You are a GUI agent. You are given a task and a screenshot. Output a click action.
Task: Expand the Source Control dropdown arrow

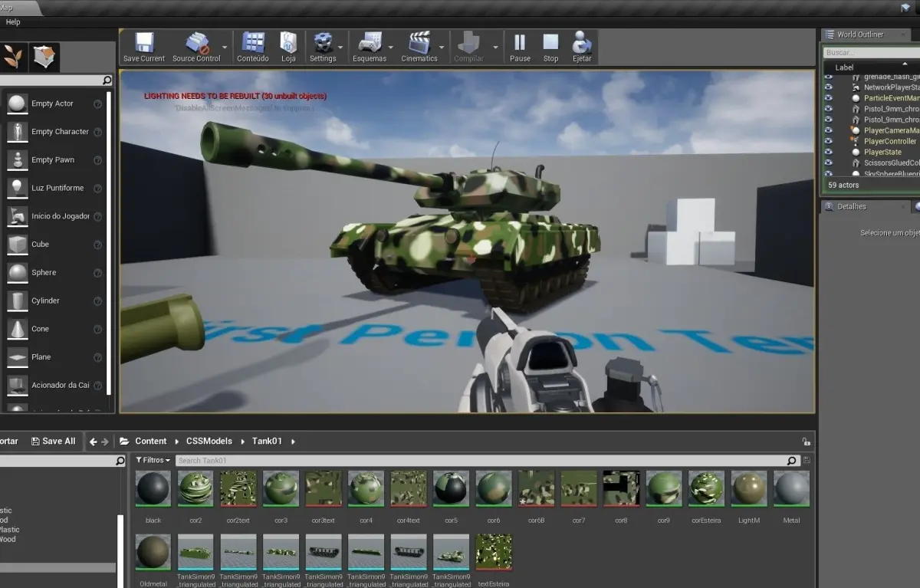click(x=225, y=48)
